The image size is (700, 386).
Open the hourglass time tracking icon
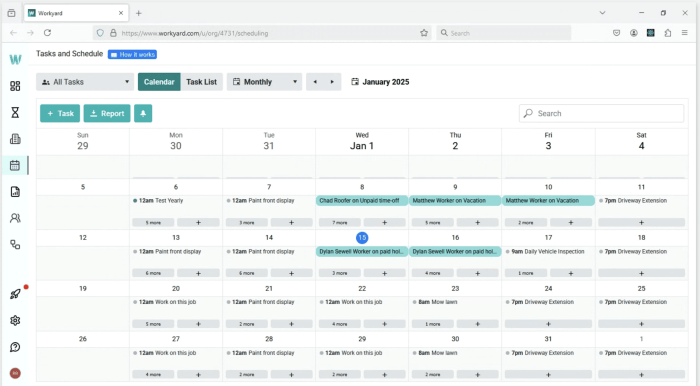[15, 112]
